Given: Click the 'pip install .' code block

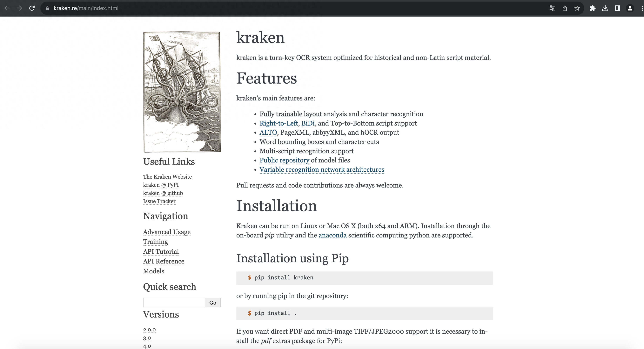Looking at the screenshot, I should pyautogui.click(x=364, y=313).
